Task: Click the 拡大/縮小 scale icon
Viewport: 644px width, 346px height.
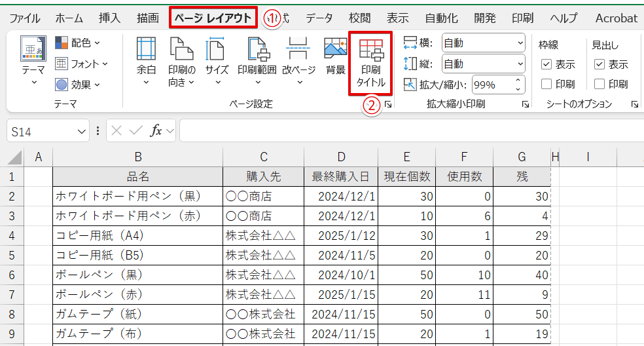Action: tap(410, 85)
